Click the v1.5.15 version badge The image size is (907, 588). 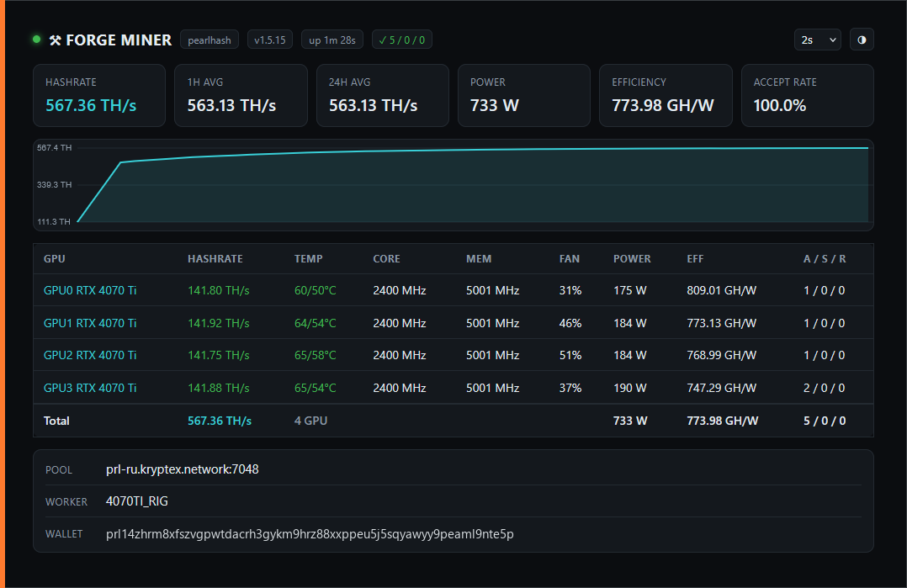pos(269,40)
